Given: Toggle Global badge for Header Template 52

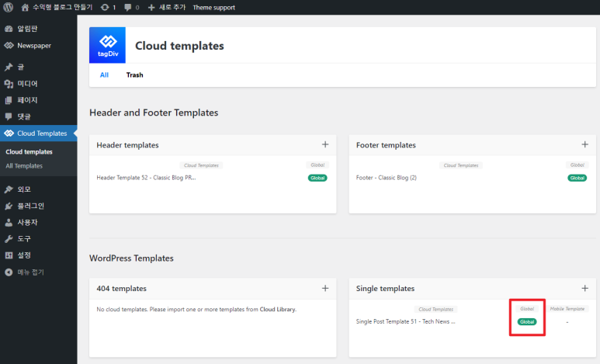Looking at the screenshot, I should pyautogui.click(x=317, y=178).
